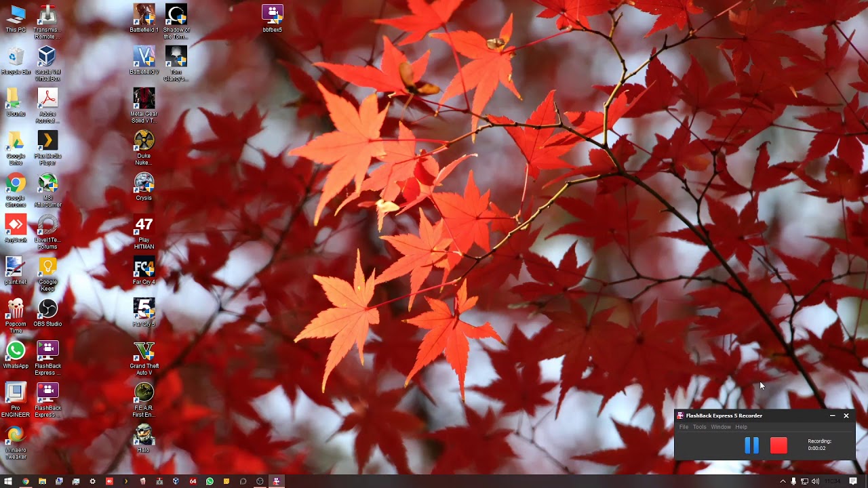Open FlashBack Recorder taskbar button
868x488 pixels.
[x=276, y=481]
